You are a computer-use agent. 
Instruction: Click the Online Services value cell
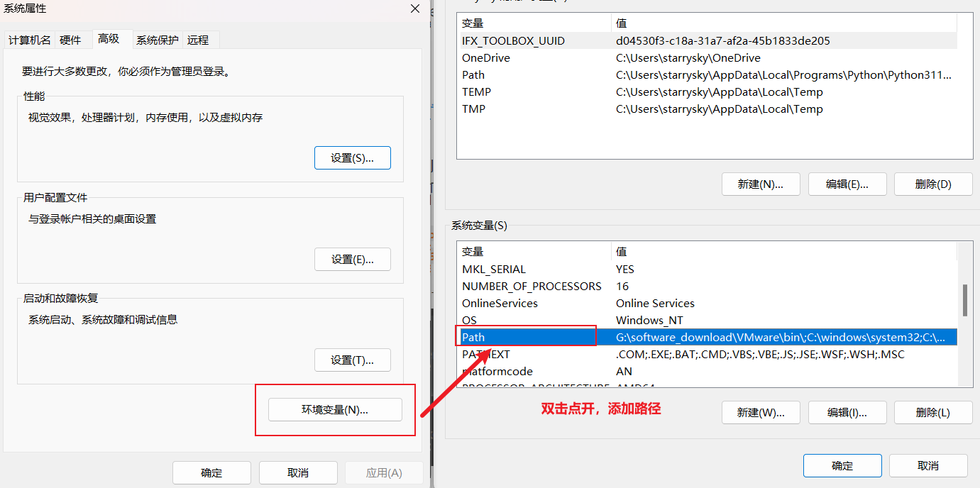[x=655, y=304]
